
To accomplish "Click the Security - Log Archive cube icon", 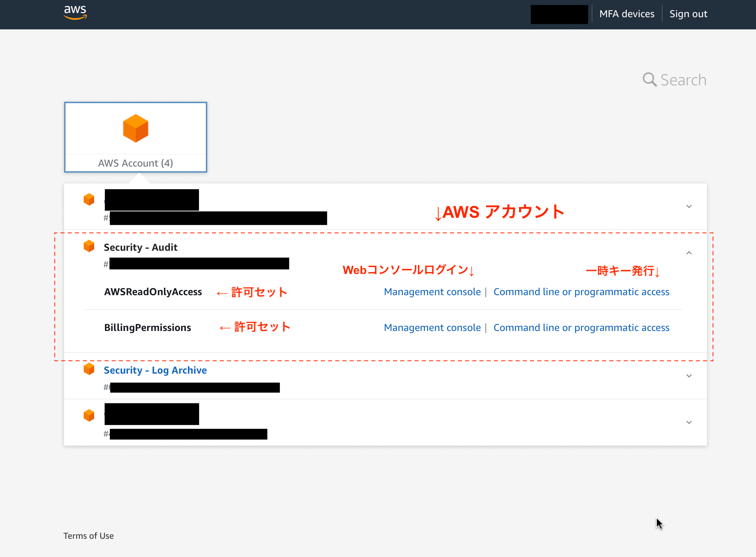I will [89, 369].
